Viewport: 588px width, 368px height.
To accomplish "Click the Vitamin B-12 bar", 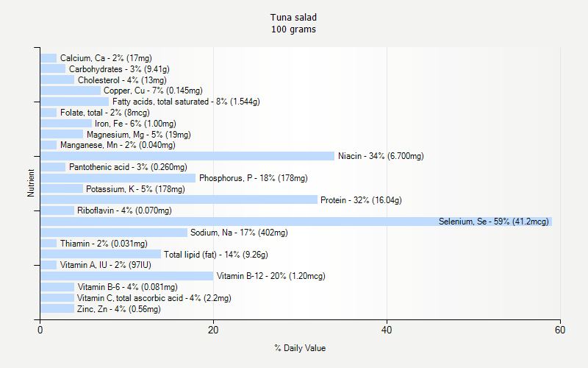I will pos(126,276).
